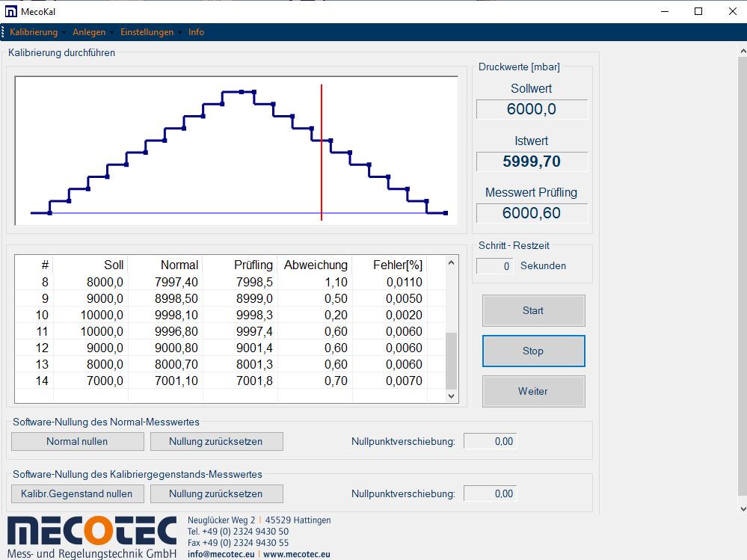The width and height of the screenshot is (747, 560).
Task: Reset Normal zeroing with Nullung zurücksetzen
Action: click(x=216, y=441)
